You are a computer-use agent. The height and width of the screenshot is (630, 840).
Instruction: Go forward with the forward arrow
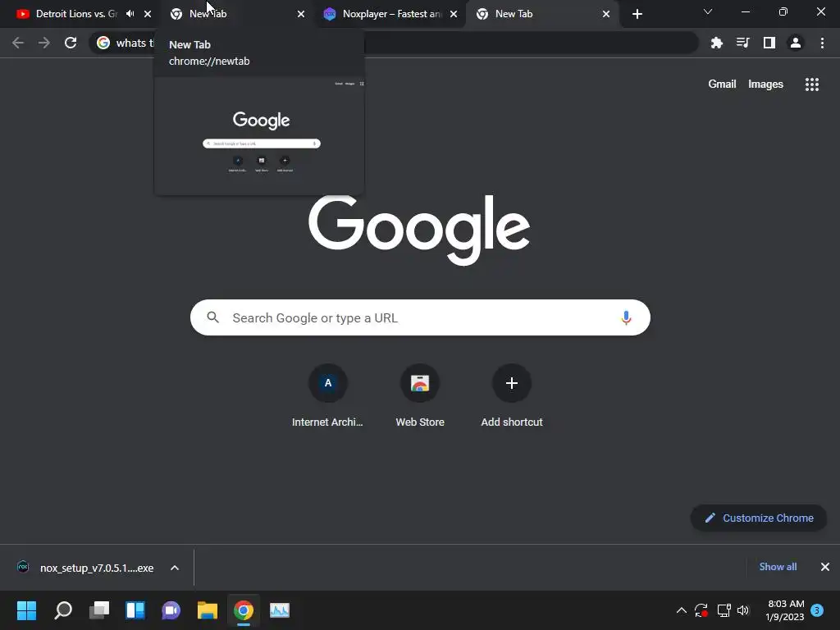[x=44, y=43]
